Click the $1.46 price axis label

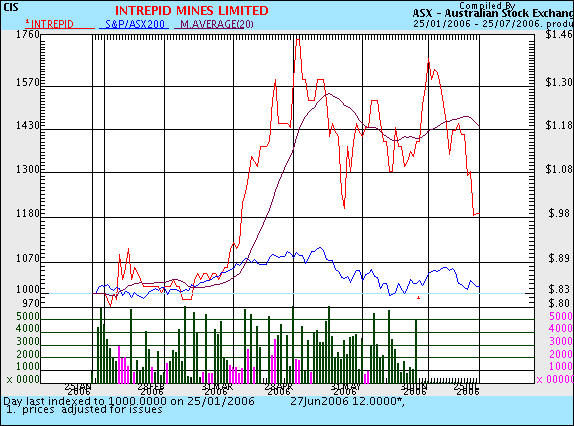pyautogui.click(x=558, y=34)
